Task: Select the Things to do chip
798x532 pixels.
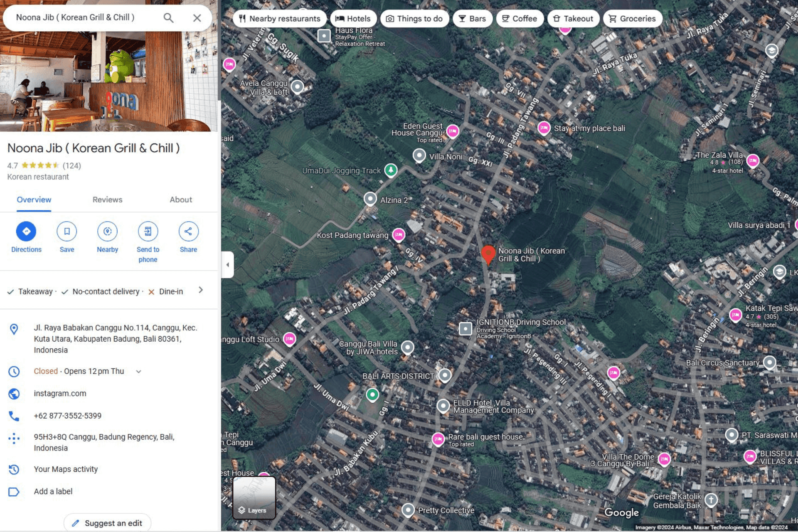Action: point(414,19)
